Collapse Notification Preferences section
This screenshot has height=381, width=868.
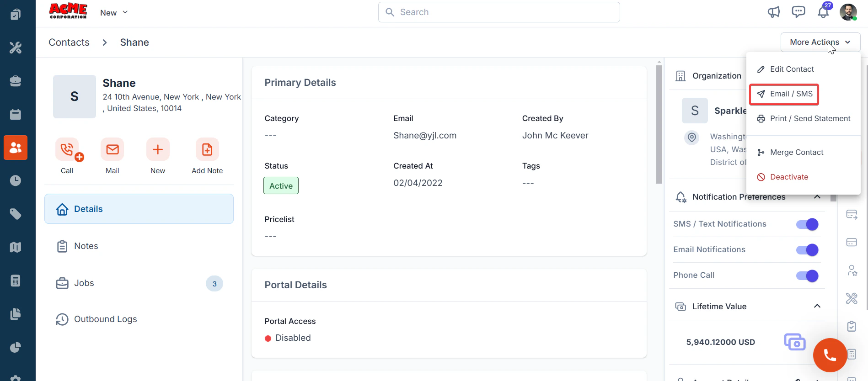pos(817,197)
